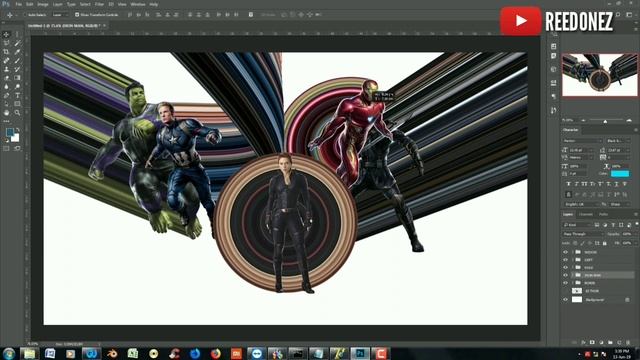640x360 pixels.
Task: Switch to the Paths tab
Action: click(604, 214)
